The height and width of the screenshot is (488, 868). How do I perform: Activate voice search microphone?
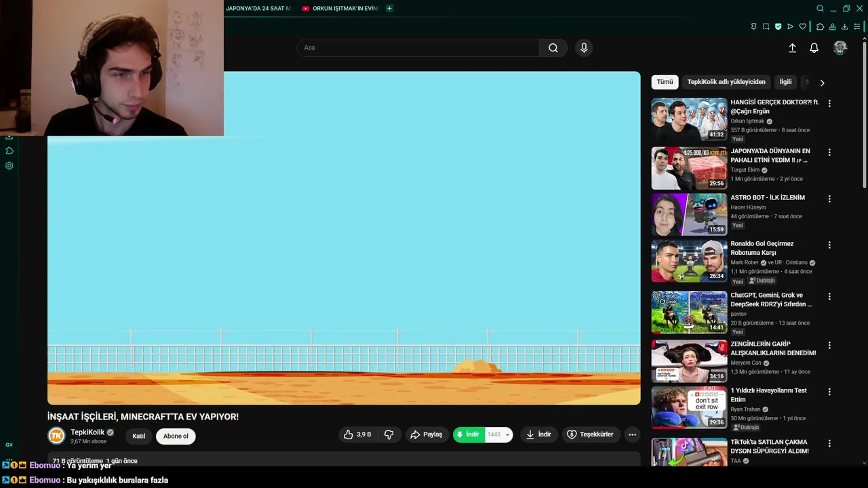584,47
